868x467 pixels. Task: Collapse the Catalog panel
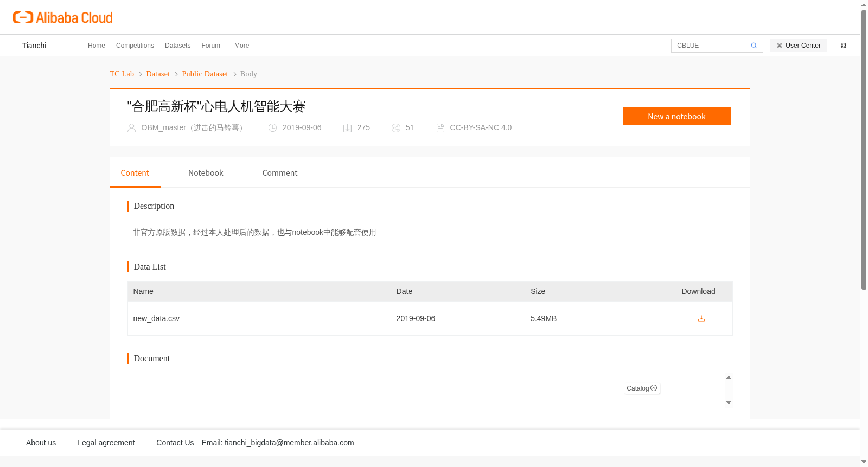642,388
